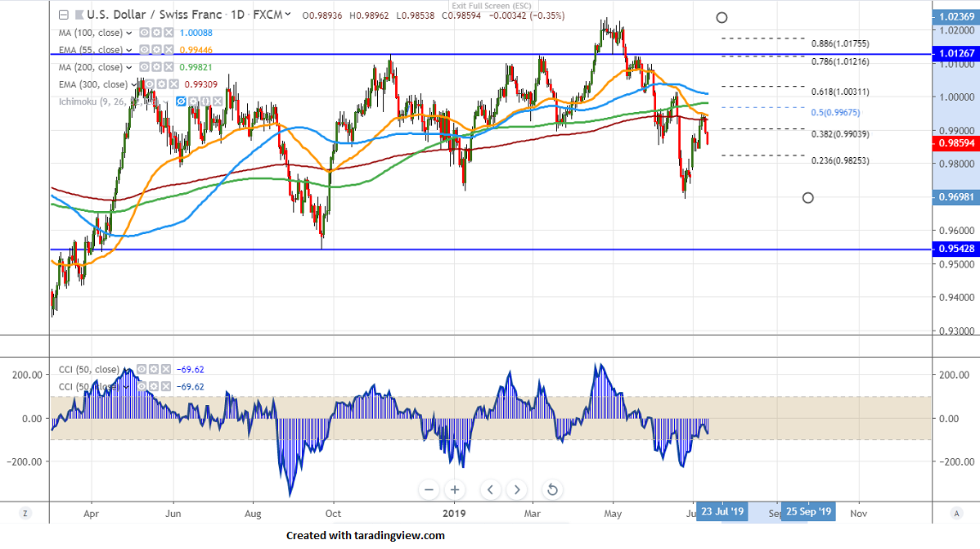Expand the symbol title dropdown after FXCM

289,15
